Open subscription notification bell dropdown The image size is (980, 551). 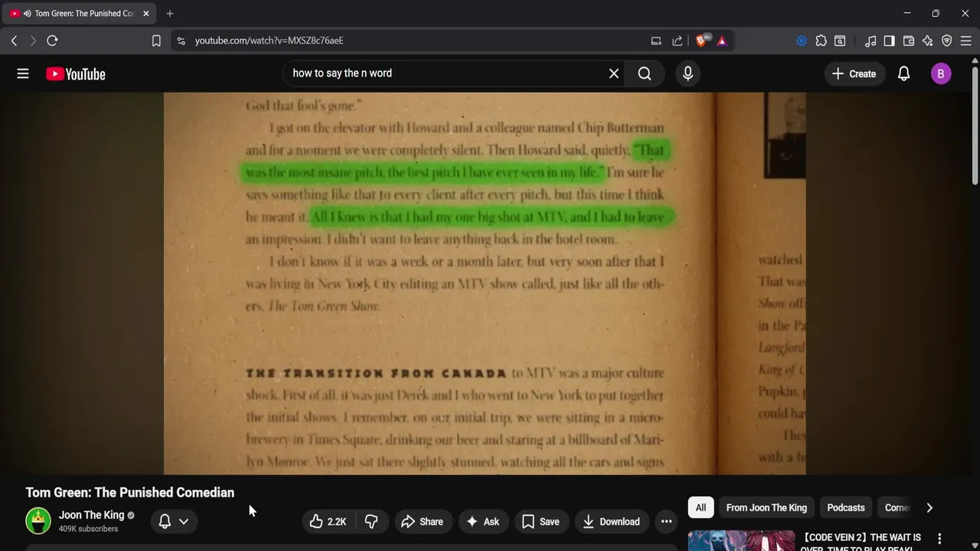click(x=174, y=521)
